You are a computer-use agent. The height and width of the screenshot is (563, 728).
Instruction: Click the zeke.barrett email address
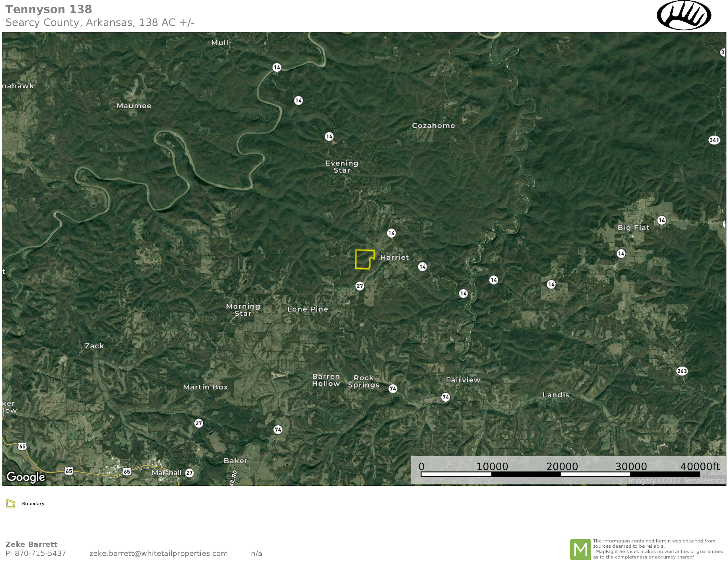[158, 553]
